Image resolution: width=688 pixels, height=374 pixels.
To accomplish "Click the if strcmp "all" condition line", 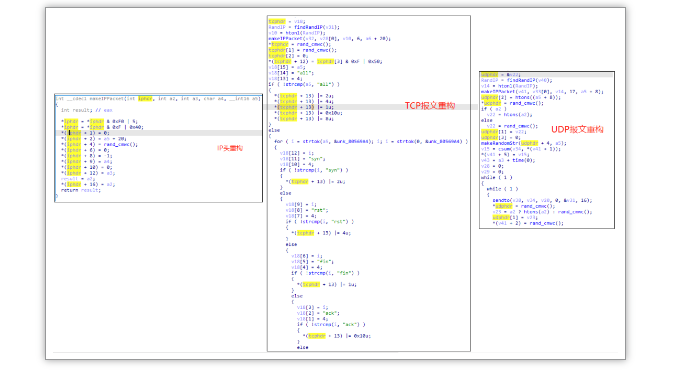I will click(304, 84).
